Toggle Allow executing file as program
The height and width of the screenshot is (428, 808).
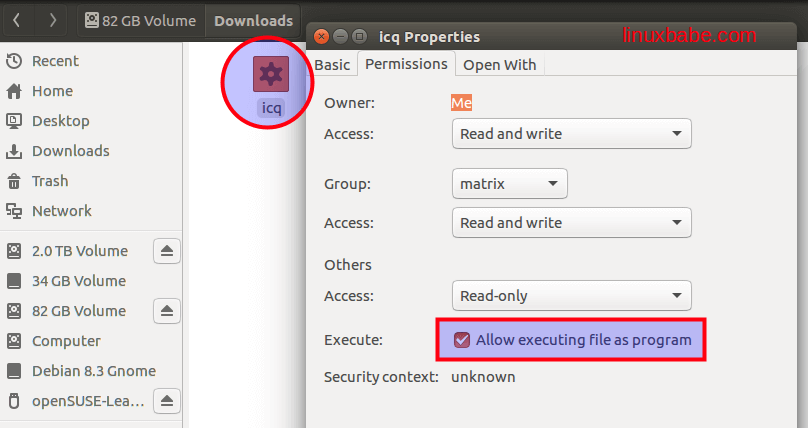click(x=462, y=340)
